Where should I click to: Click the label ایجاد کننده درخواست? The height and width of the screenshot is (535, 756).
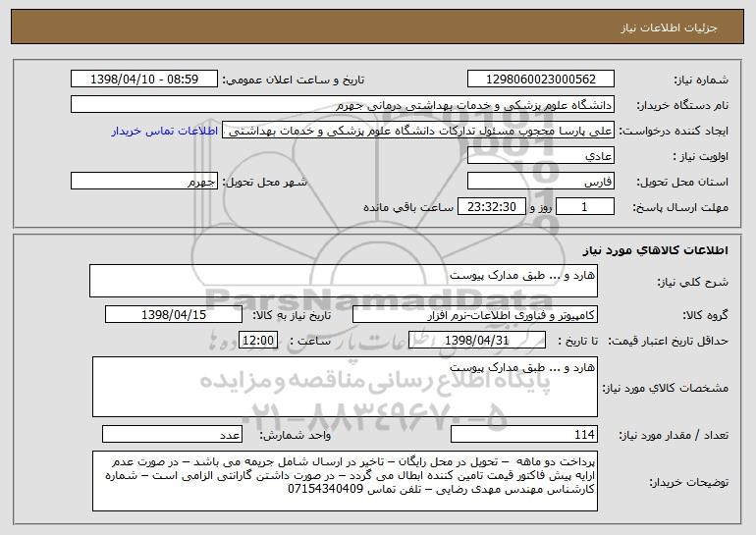pyautogui.click(x=674, y=132)
